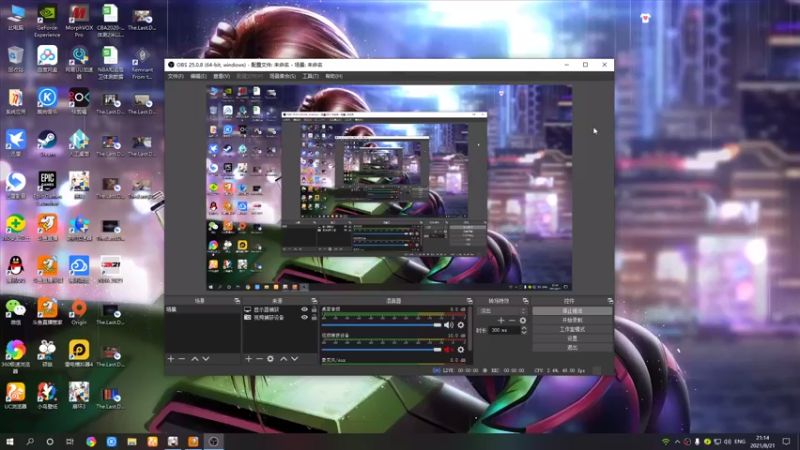Screen dimensions: 800x450
Task: Toggle visibility eye for 显示器捕获 source
Action: click(x=305, y=310)
